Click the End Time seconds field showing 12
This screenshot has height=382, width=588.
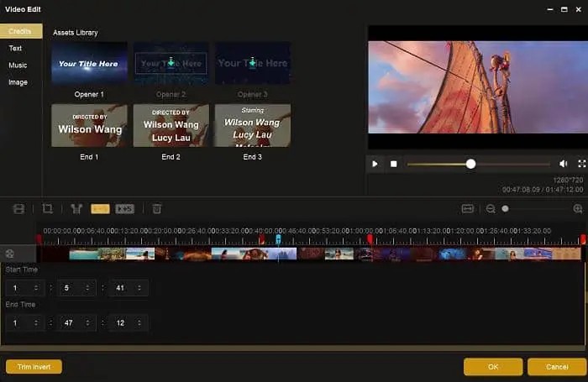(129, 322)
